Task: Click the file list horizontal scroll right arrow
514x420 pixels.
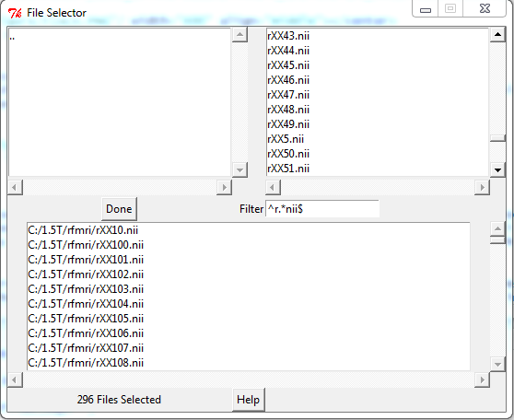Action: click(482, 187)
